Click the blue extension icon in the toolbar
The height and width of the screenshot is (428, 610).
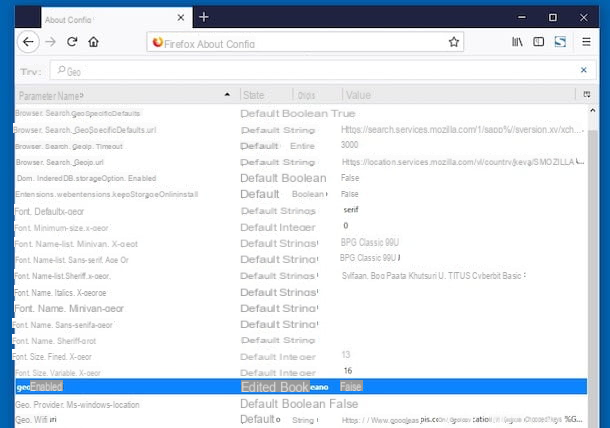coord(560,42)
